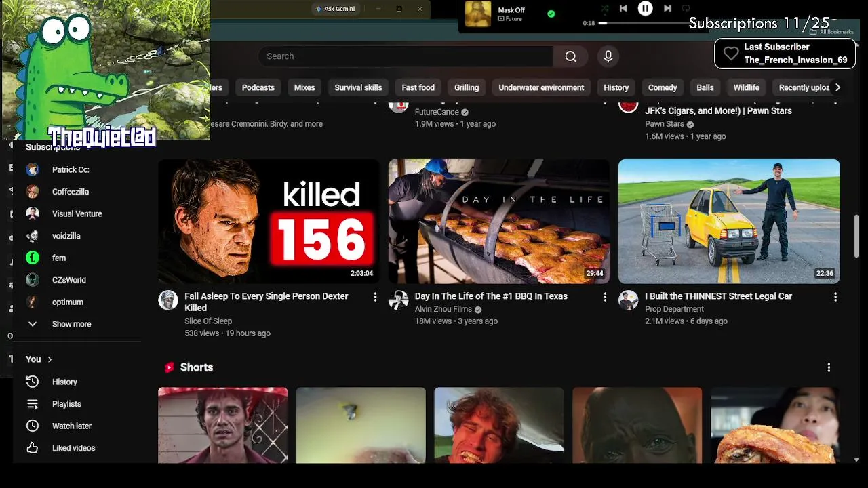Expand the You section chevron
Viewport: 868px width, 488px height.
[50, 359]
